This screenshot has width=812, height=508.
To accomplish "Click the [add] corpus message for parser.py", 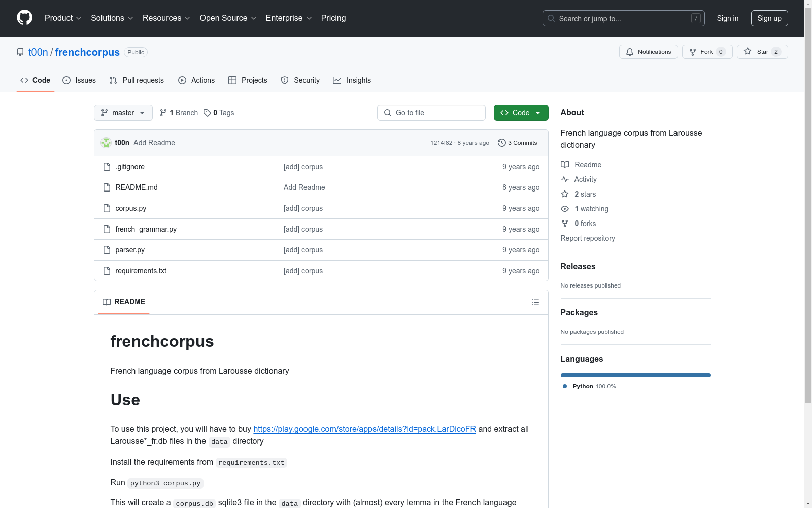I will [303, 250].
